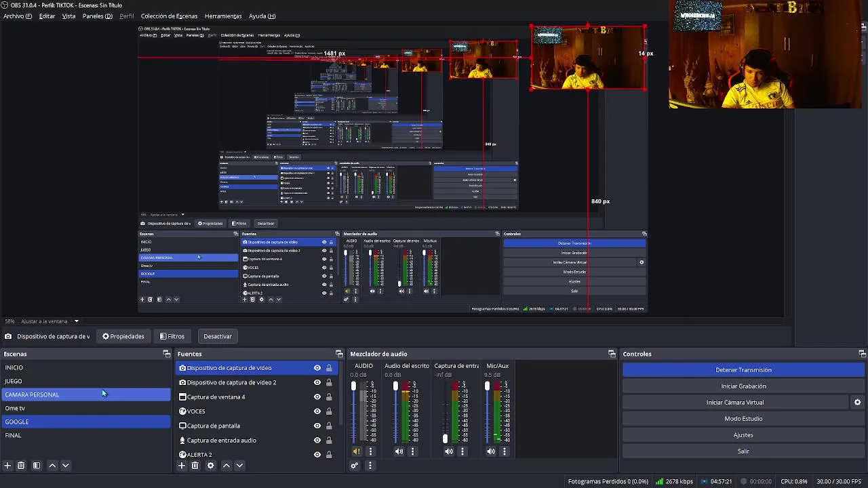Open the Editar menu
The height and width of the screenshot is (488, 868).
click(47, 16)
